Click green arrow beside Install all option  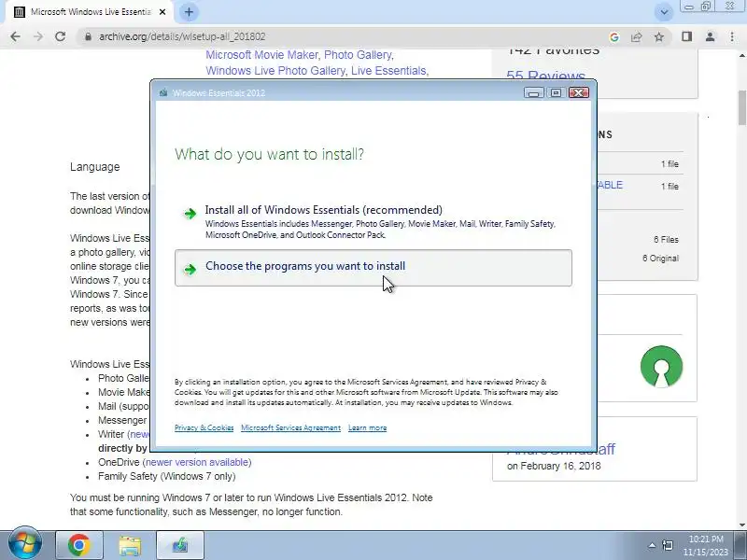[x=190, y=214]
